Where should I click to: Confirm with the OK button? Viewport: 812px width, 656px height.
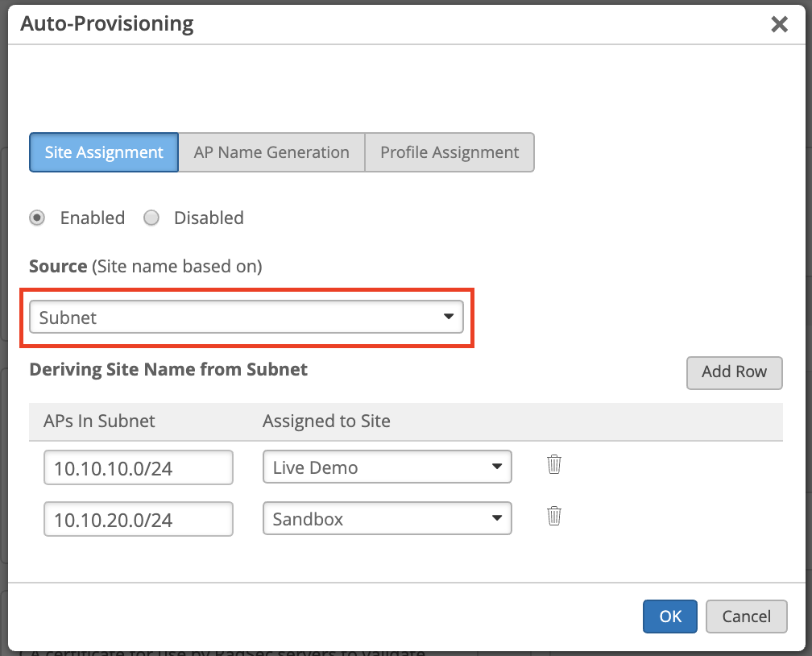click(x=670, y=617)
